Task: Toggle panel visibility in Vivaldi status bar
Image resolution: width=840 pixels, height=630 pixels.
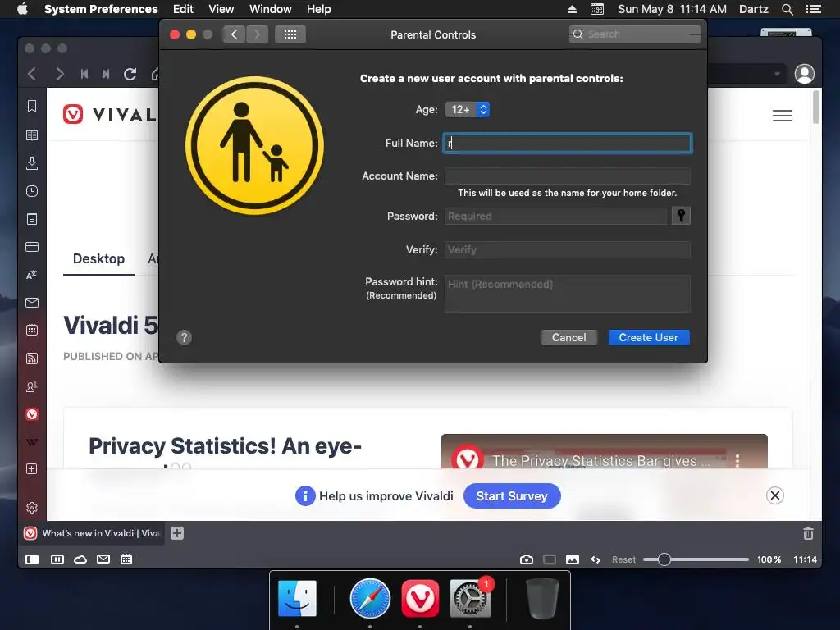Action: (x=32, y=559)
